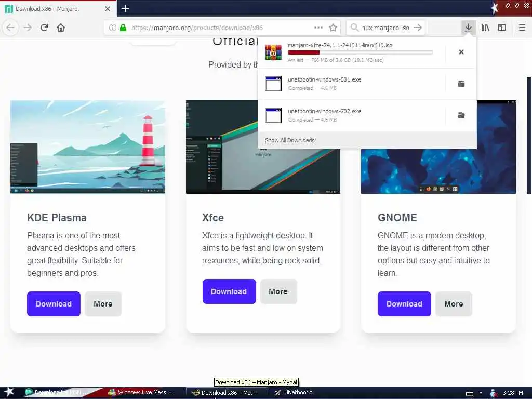The image size is (532, 399).
Task: Open the Library toolbar icon
Action: point(485,28)
